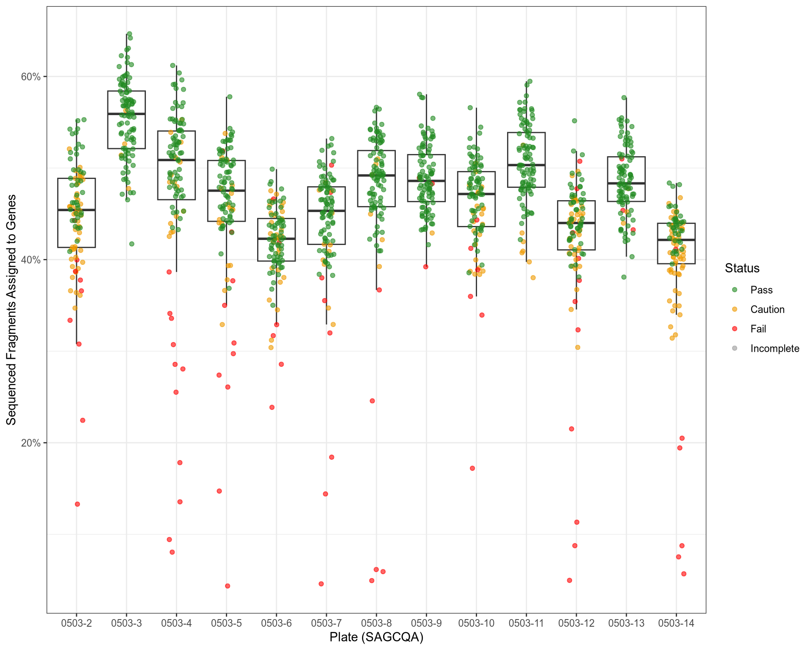Image resolution: width=812 pixels, height=650 pixels.
Task: Click the Pass legend label
Action: point(761,290)
